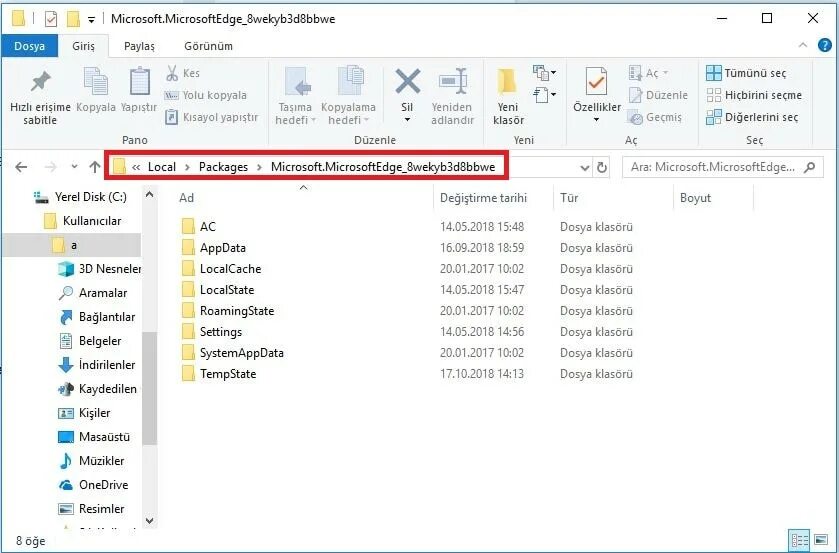Open the help question mark icon
This screenshot has height=553, width=839.
[x=825, y=46]
